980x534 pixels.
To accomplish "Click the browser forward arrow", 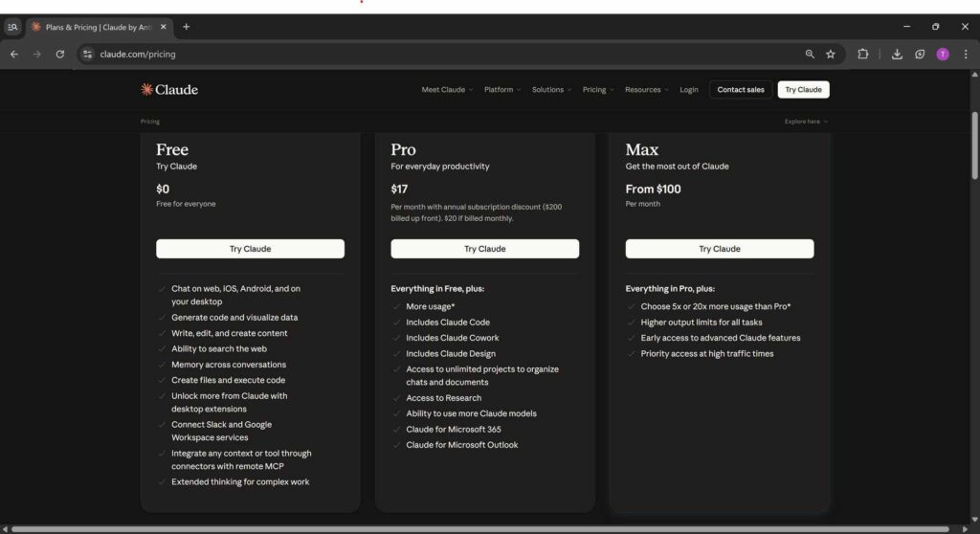I will (x=37, y=55).
